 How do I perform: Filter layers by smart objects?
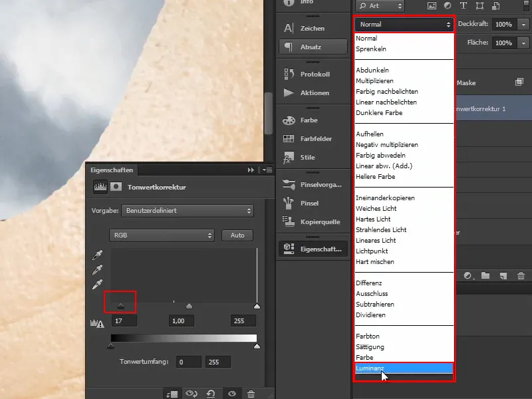pos(495,5)
